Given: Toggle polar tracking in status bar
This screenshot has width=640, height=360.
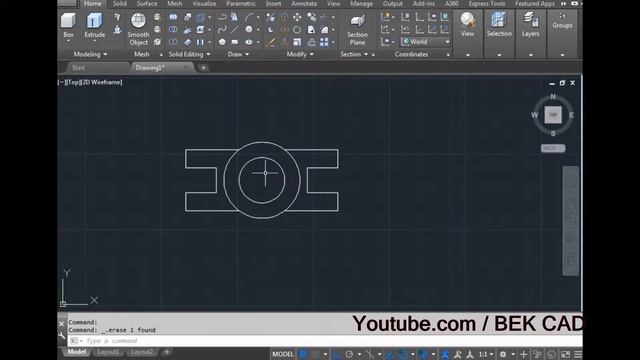Looking at the screenshot, I should tap(349, 354).
